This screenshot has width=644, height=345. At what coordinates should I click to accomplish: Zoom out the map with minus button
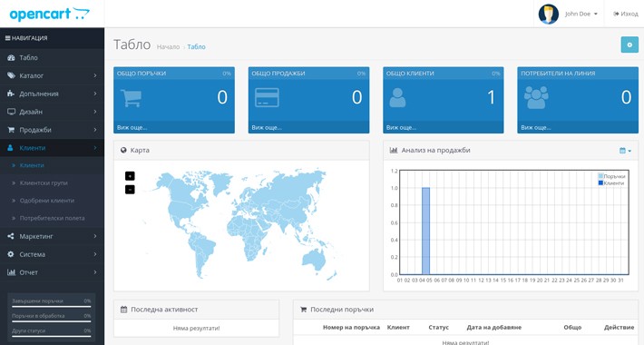click(130, 190)
